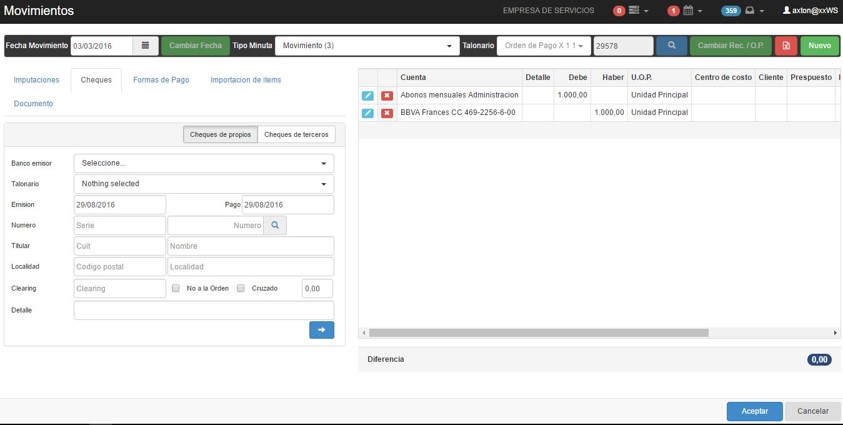Enable the No a la Orden checkbox
Screen dimensions: 843x425
coord(176,288)
